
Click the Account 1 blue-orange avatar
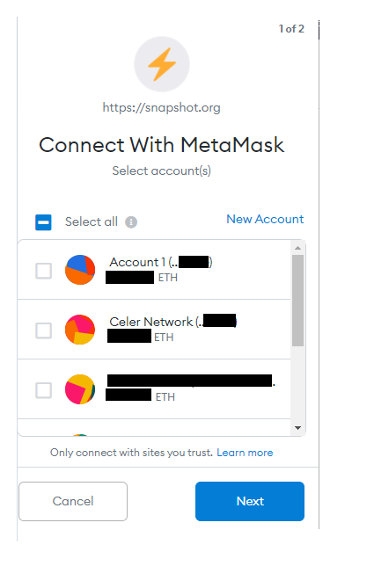tap(80, 270)
